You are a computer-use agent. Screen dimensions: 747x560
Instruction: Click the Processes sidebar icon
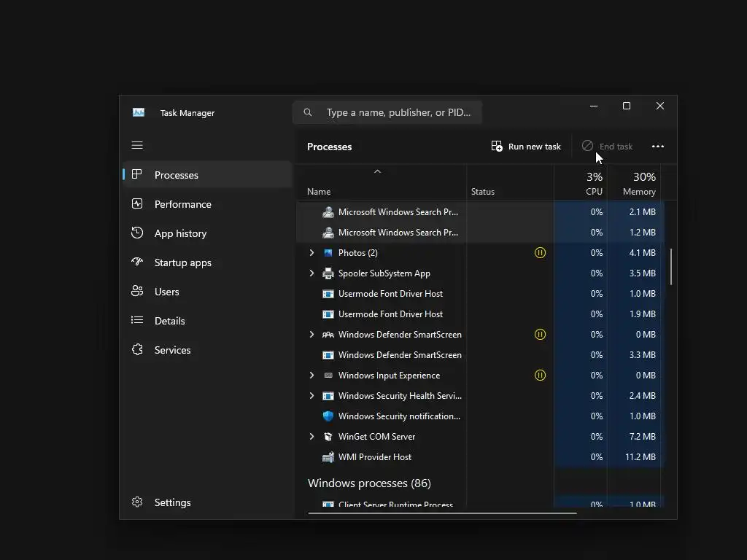point(136,174)
